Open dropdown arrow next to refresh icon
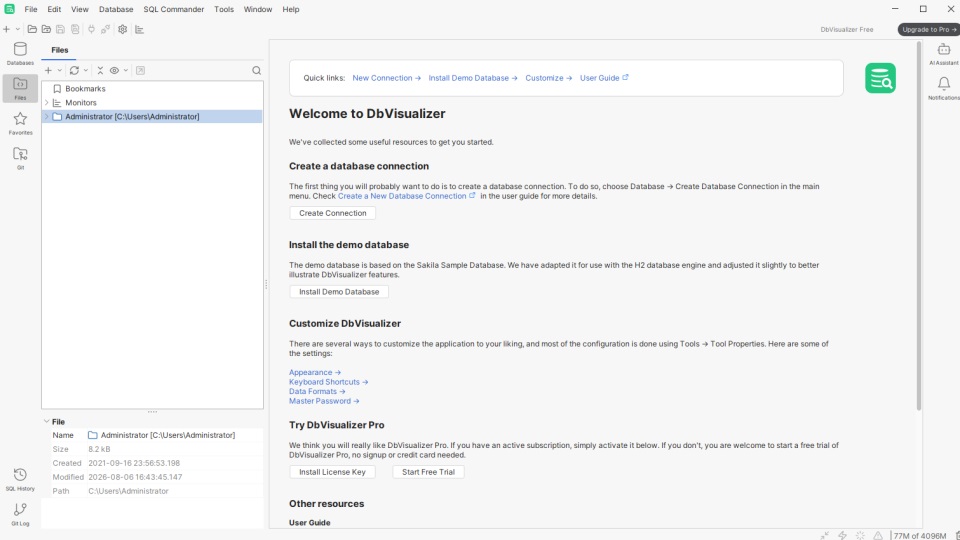Screen dimensions: 960x540 [86, 70]
